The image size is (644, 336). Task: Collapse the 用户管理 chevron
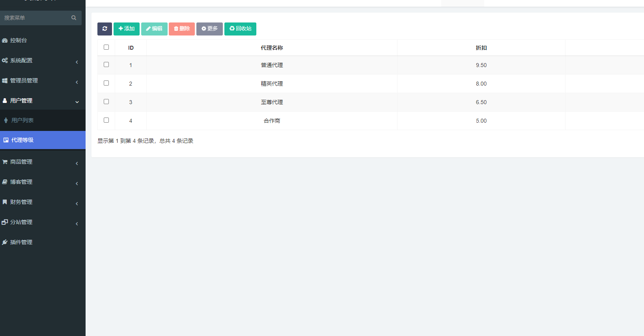tap(77, 102)
